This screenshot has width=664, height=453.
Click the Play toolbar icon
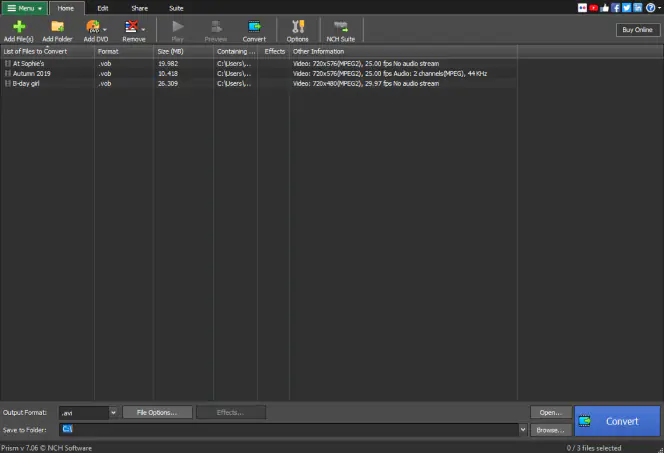178,27
